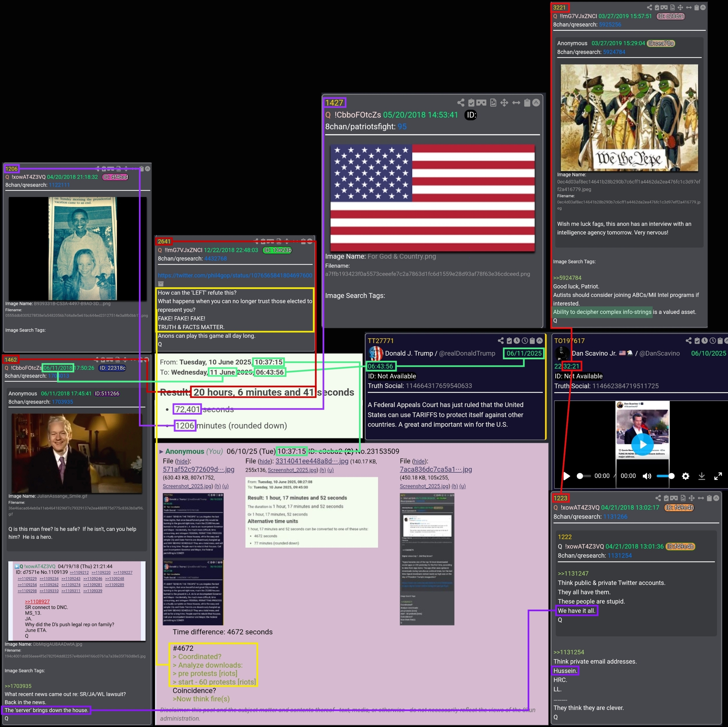
Task: Mute video with speaker icon
Action: tap(647, 476)
